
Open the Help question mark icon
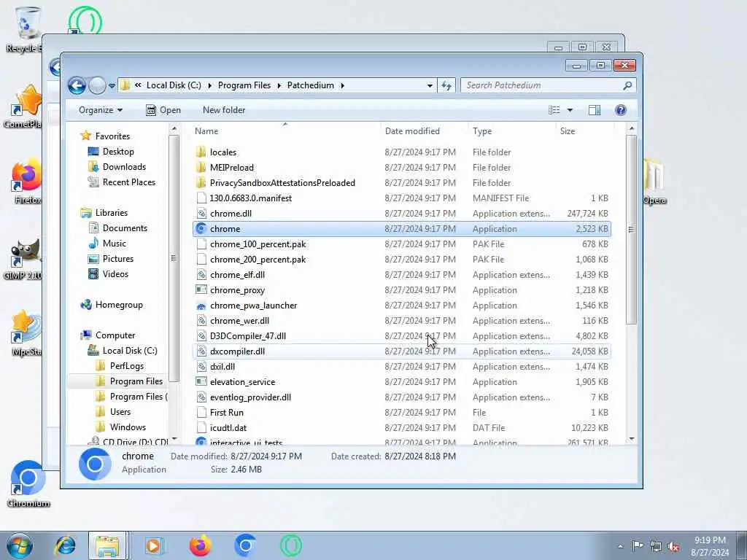(620, 110)
